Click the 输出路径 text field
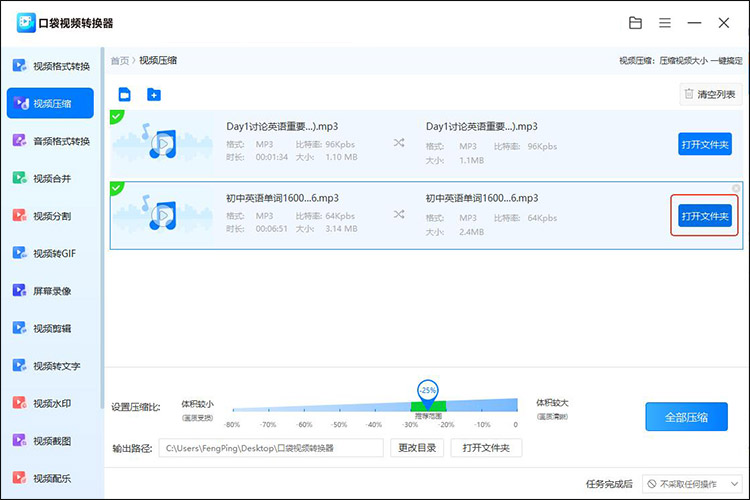 [x=272, y=448]
